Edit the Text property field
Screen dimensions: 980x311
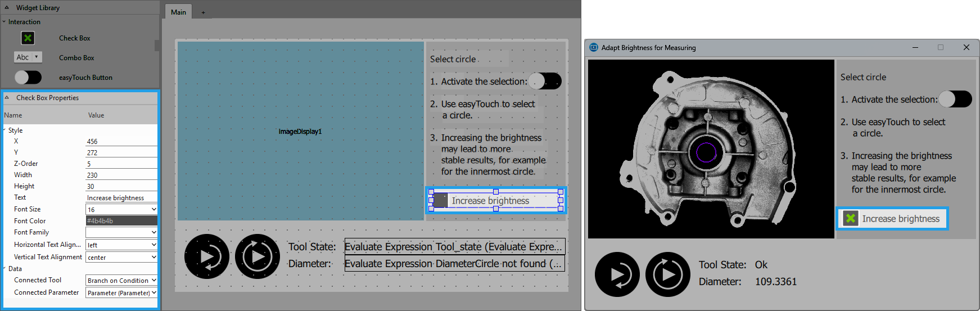pos(121,197)
